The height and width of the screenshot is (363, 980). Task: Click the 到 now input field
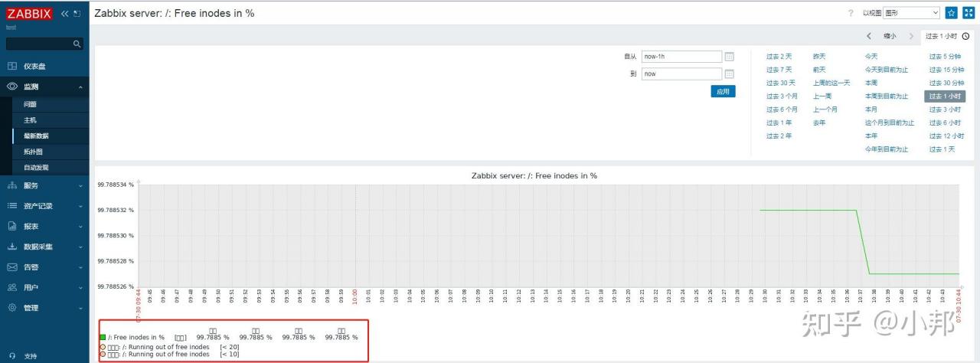pyautogui.click(x=681, y=74)
